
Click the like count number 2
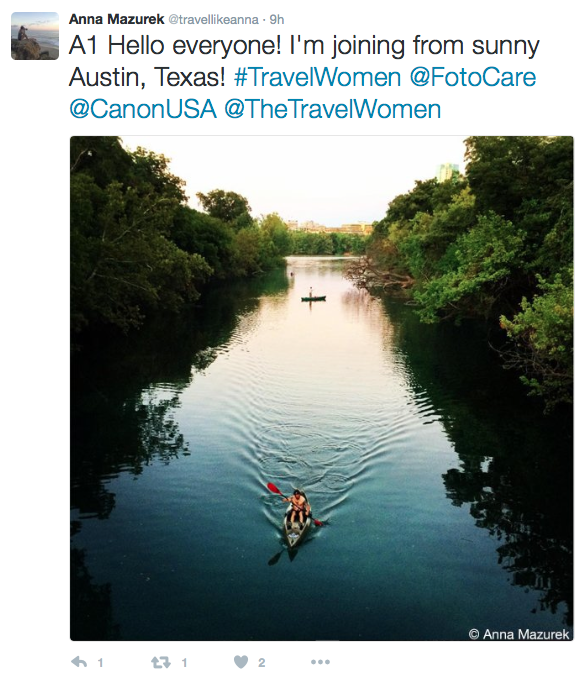(x=261, y=662)
